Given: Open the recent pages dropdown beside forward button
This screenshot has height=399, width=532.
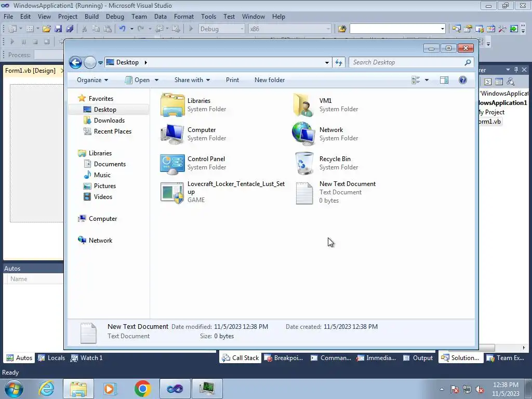Looking at the screenshot, I should [x=100, y=63].
